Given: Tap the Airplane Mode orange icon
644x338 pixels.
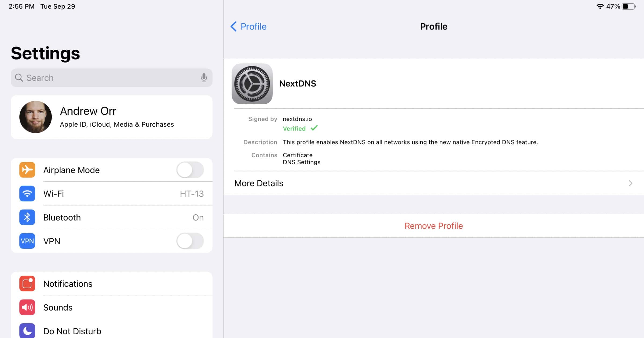Looking at the screenshot, I should pyautogui.click(x=27, y=170).
